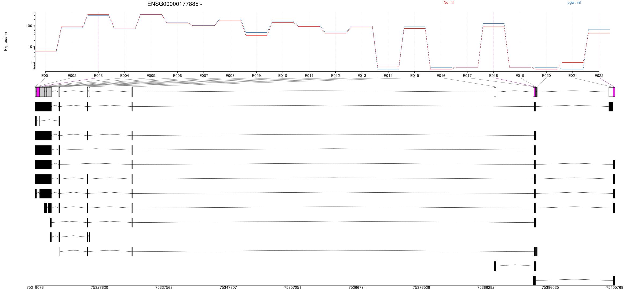Click exon label E013
The height and width of the screenshot is (292, 644).
point(362,76)
